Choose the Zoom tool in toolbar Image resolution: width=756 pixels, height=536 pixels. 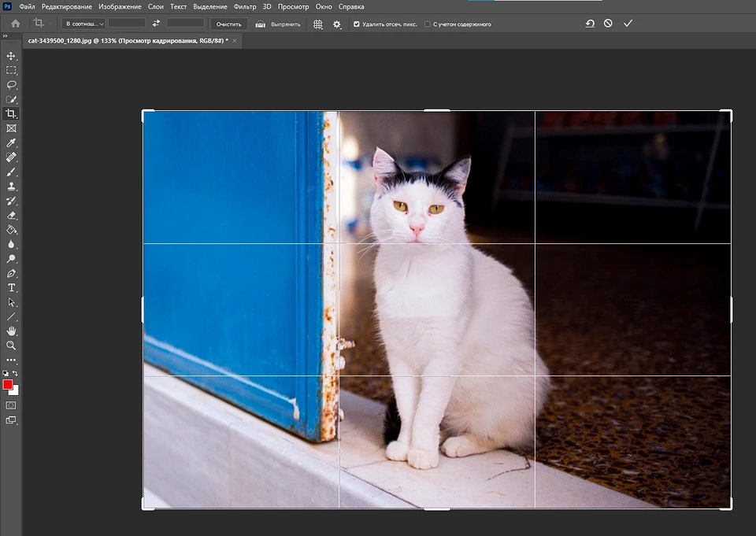coord(11,346)
